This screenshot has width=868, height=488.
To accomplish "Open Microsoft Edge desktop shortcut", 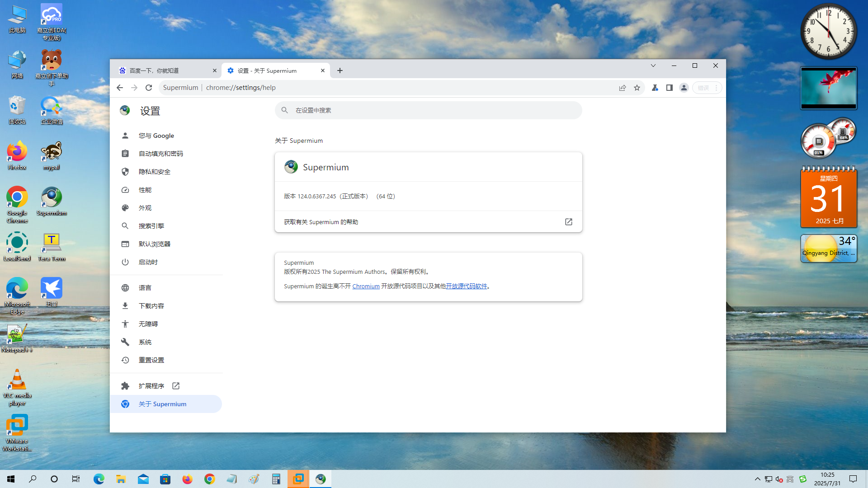I will coord(17,296).
